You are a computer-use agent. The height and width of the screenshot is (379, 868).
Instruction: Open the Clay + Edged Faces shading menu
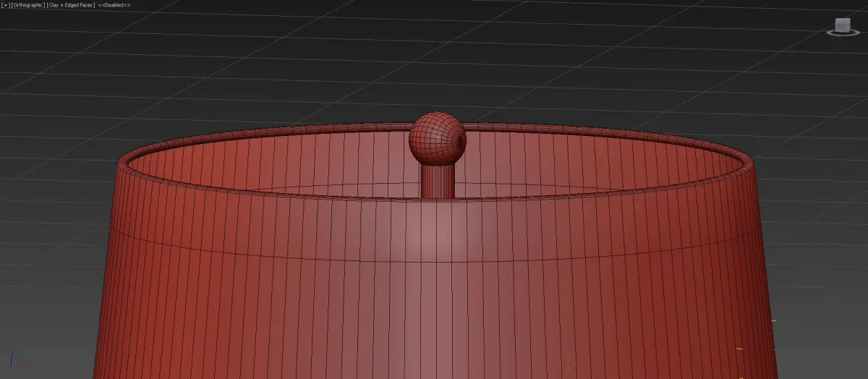tap(71, 5)
